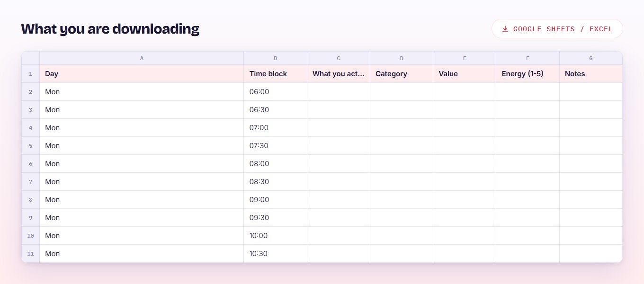Screen dimensions: 644x284
Task: Select column F header
Action: point(528,58)
